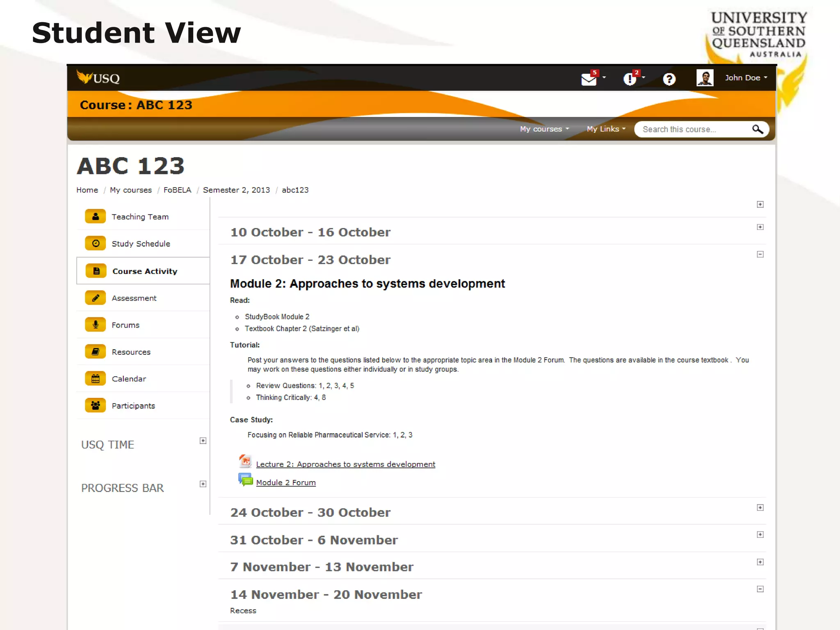Click the Assessment pencil icon
The height and width of the screenshot is (630, 840).
[96, 298]
